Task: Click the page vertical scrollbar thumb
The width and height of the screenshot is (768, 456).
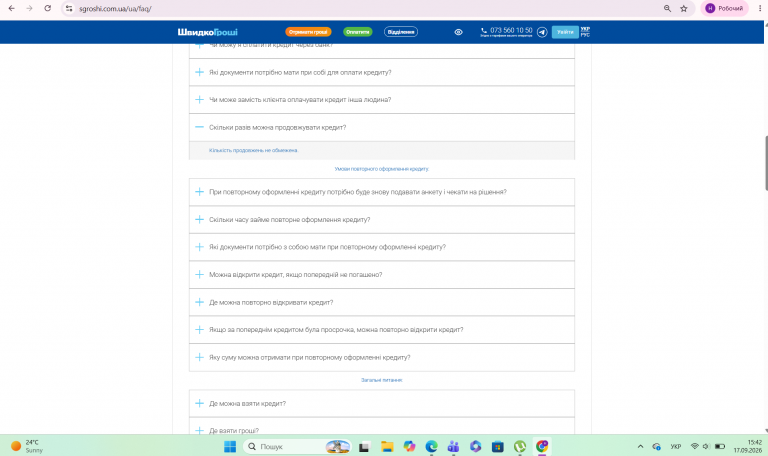Action: pos(766,163)
